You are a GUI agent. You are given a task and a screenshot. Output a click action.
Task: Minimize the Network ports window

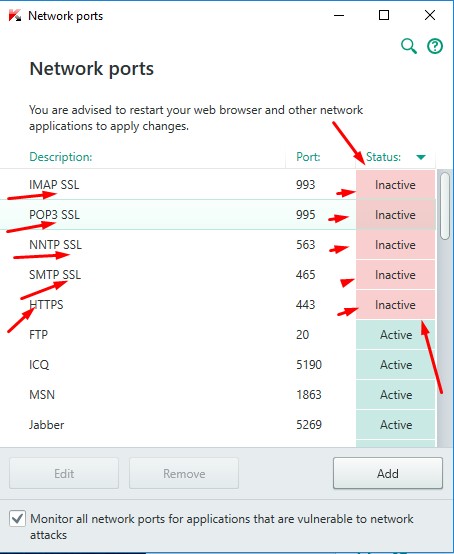coord(339,16)
